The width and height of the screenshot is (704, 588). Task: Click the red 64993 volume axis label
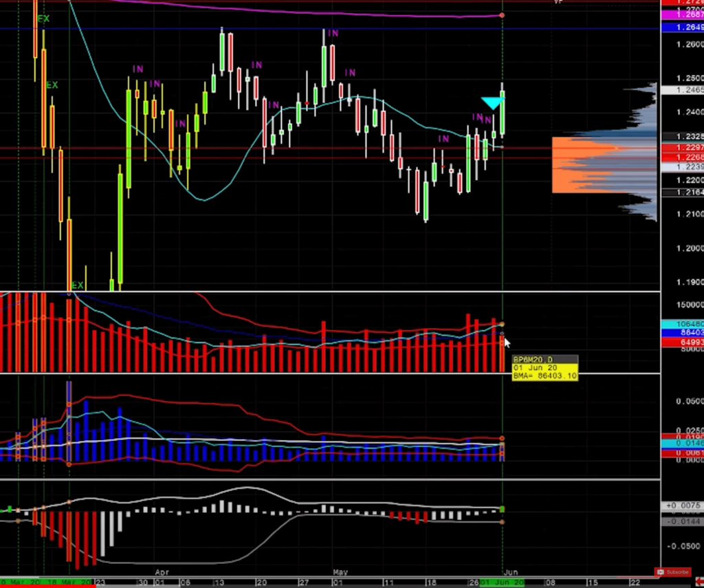tap(681, 342)
